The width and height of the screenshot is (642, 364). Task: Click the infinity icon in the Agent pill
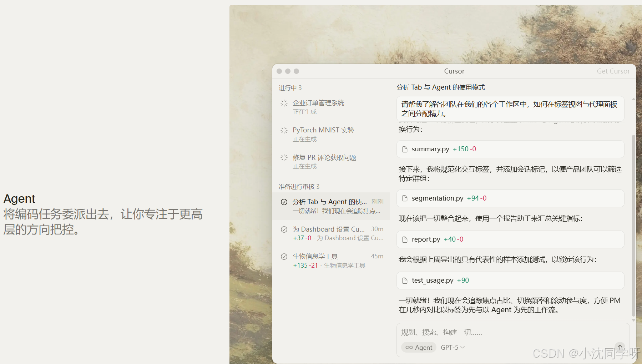point(409,348)
